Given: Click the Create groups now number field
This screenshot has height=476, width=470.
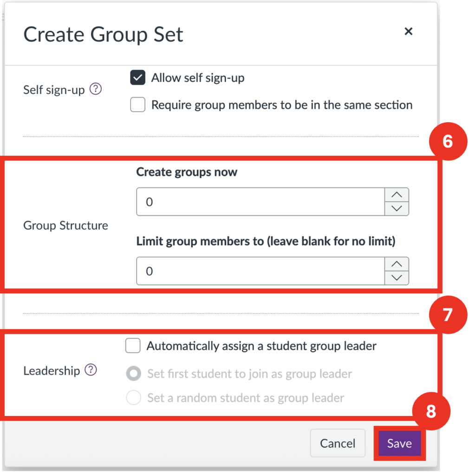Looking at the screenshot, I should pos(260,202).
